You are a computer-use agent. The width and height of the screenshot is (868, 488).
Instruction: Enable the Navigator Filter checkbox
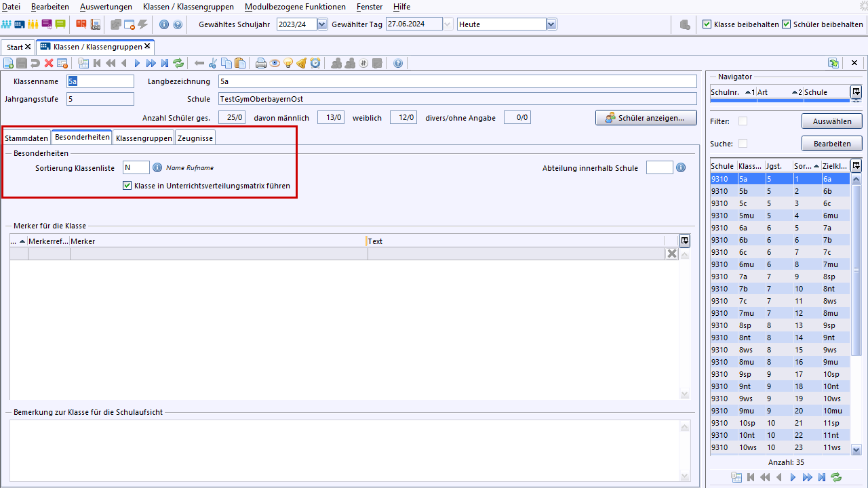743,121
